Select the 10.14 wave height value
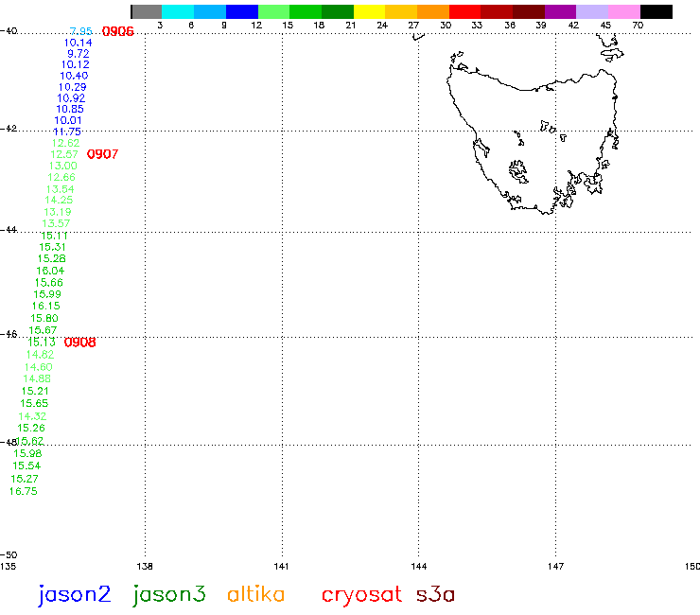The image size is (700, 615). pyautogui.click(x=79, y=43)
